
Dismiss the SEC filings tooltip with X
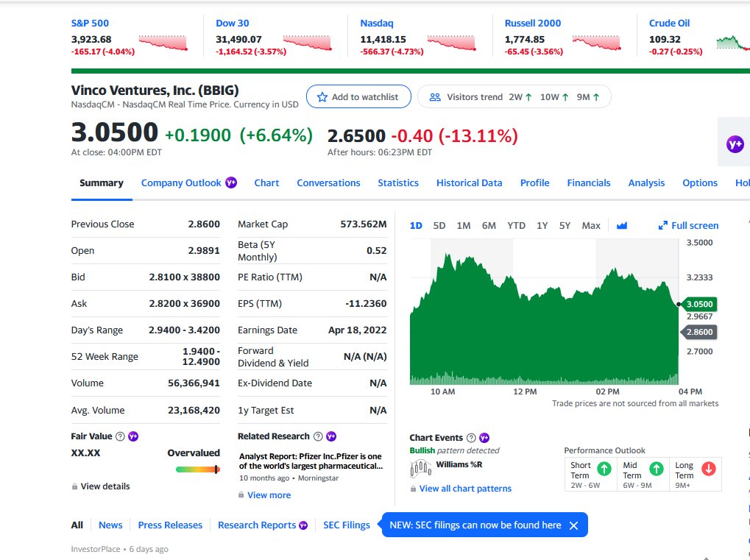574,525
